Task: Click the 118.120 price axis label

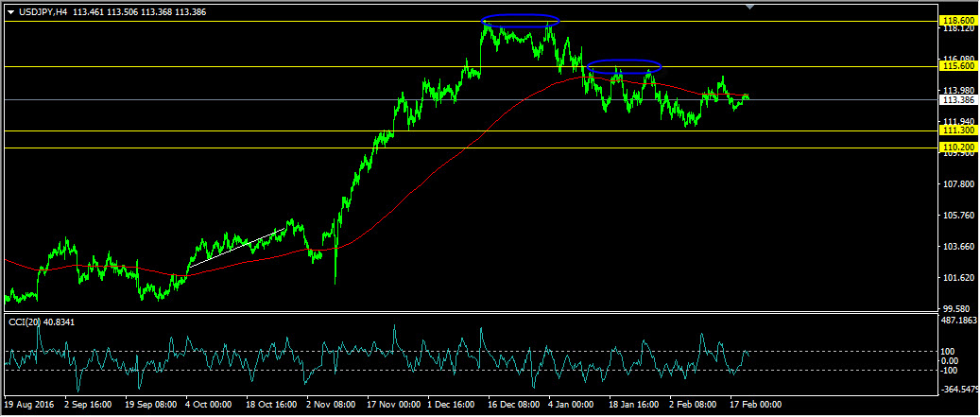Action: pos(959,28)
